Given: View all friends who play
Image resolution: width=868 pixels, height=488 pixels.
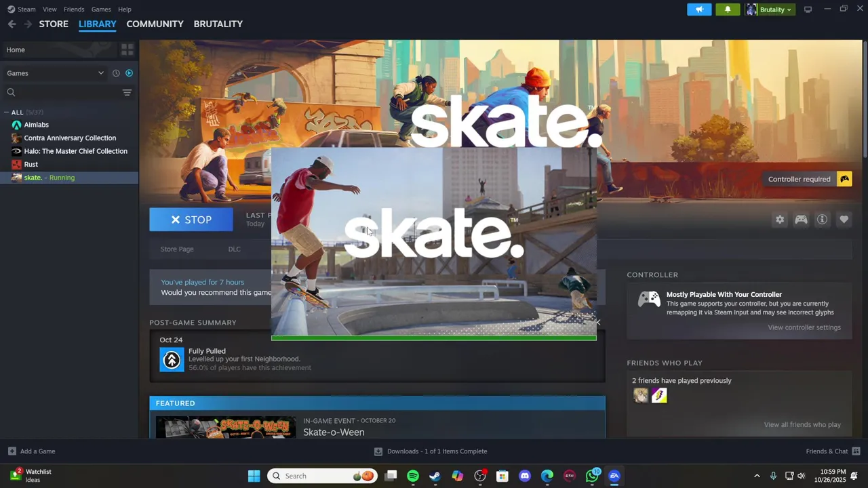Looking at the screenshot, I should pyautogui.click(x=802, y=425).
